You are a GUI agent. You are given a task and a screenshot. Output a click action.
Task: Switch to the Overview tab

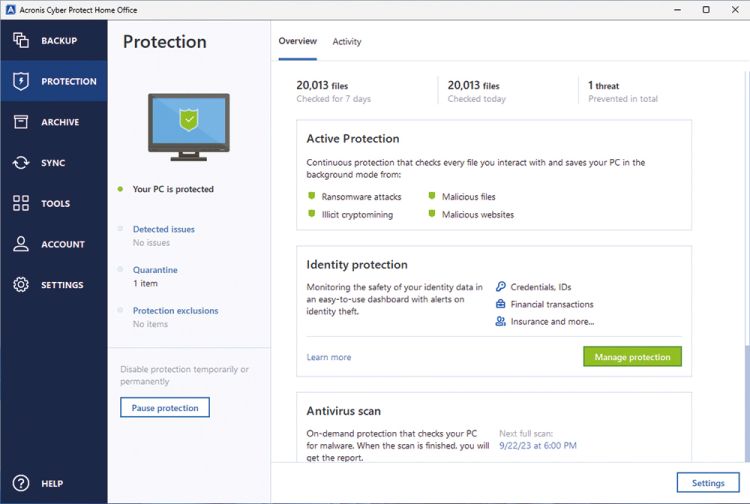298,41
